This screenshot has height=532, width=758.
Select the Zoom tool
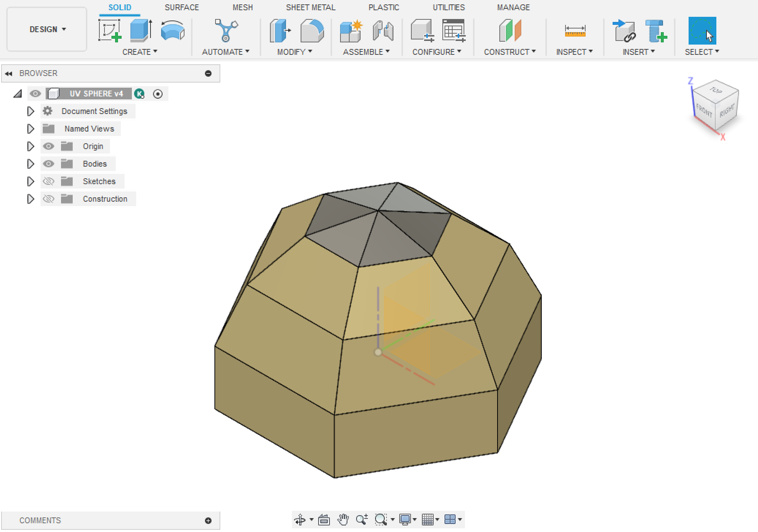pos(362,519)
